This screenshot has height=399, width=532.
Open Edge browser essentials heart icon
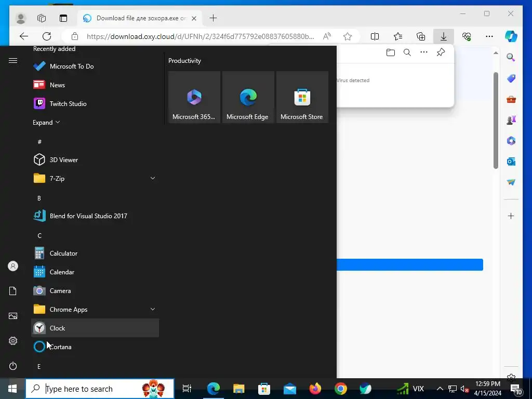(x=467, y=36)
